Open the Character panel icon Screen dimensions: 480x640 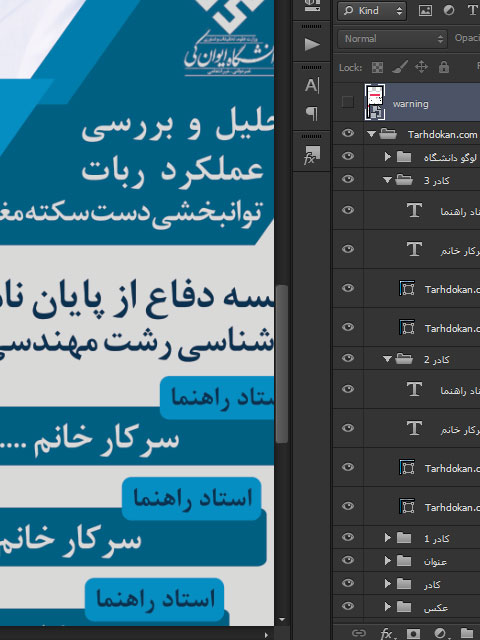(x=312, y=86)
